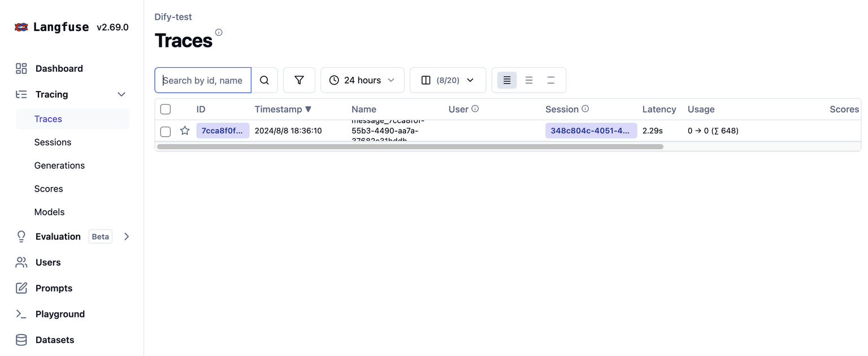
Task: Click the search magnifier icon button
Action: coord(264,80)
